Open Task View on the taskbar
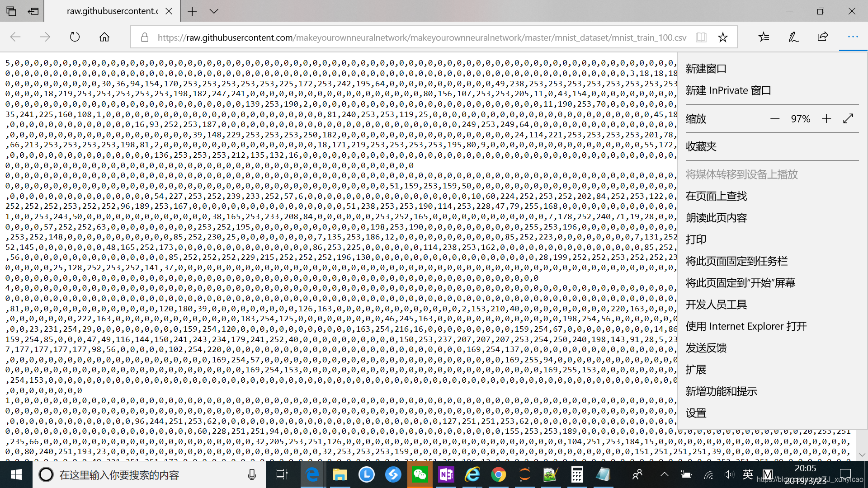Screen dimensions: 868x488 [x=282, y=474]
